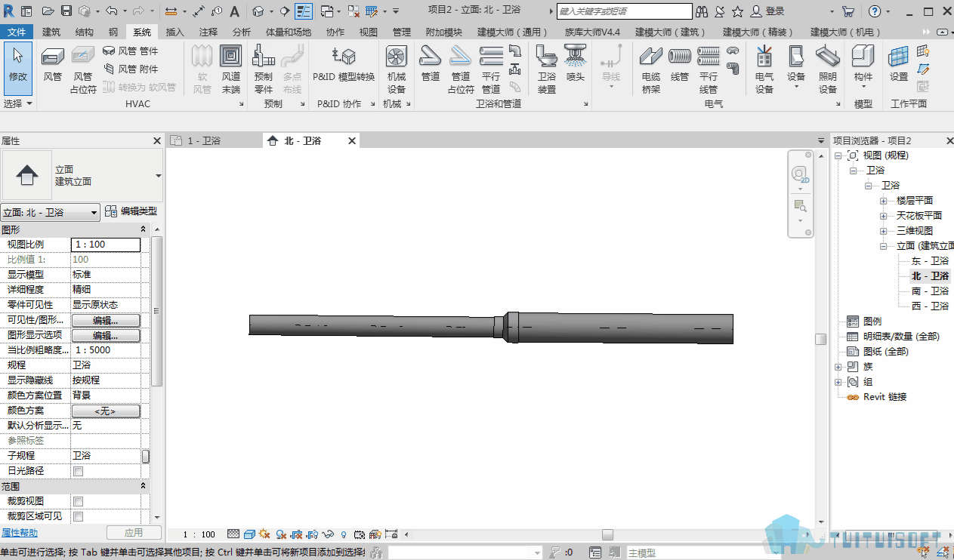Switch to the 建筑 ribbon tab

[x=51, y=32]
